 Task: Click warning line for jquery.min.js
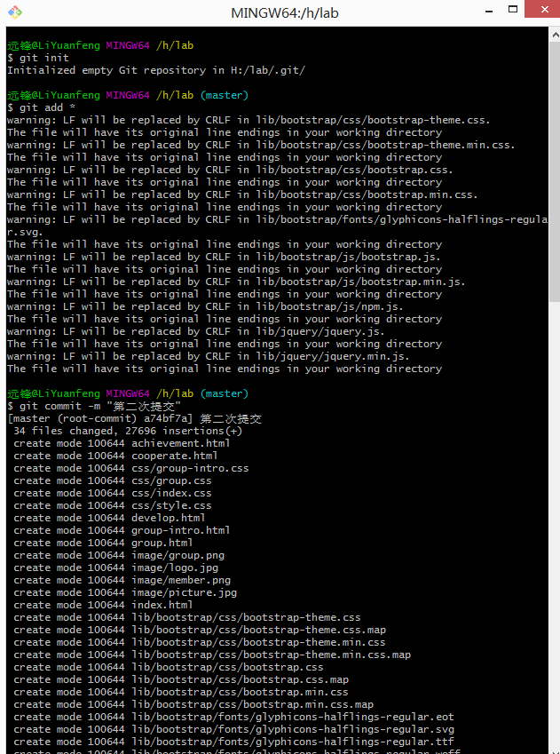(x=209, y=356)
